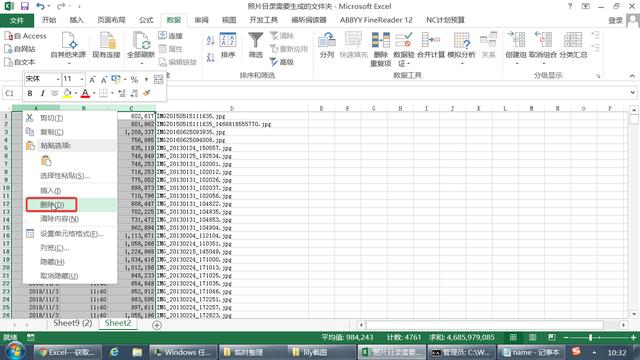640x360 pixels.
Task: Choose Delete (删除) in context menu
Action: tap(70, 204)
